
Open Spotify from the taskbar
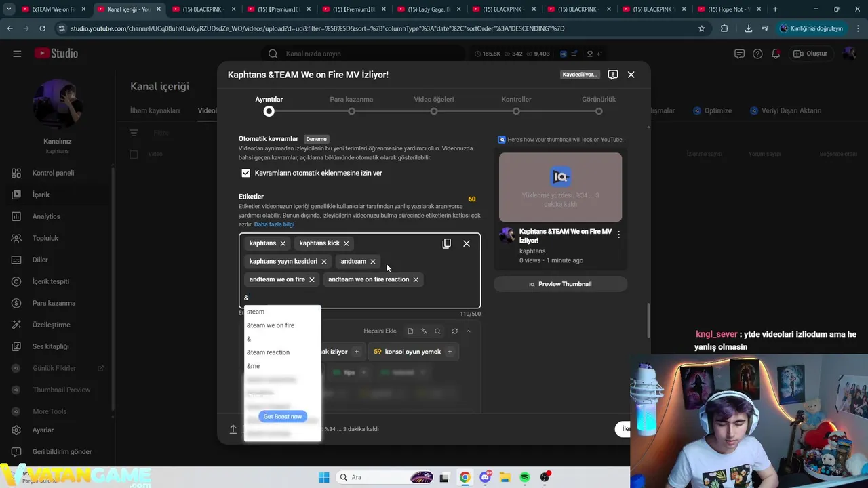[x=525, y=477]
